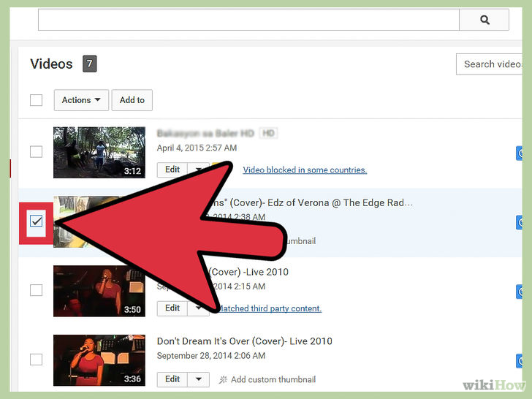This screenshot has height=399, width=532.
Task: Click the blue icon on the highlighted video row
Action: 519,223
